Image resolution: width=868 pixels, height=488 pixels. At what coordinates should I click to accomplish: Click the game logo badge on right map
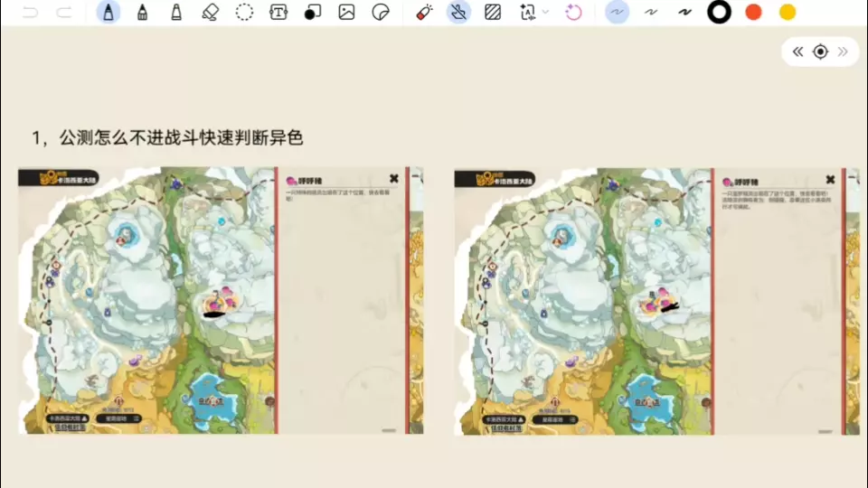(495, 179)
